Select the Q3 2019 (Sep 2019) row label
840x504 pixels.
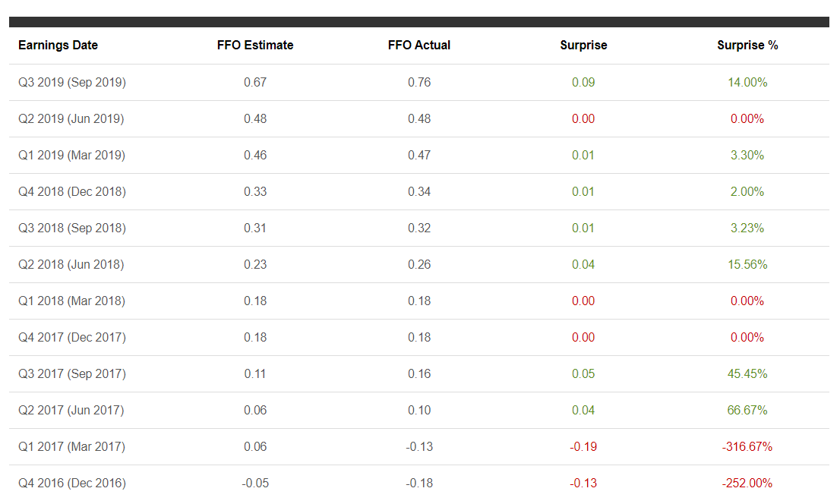[72, 82]
